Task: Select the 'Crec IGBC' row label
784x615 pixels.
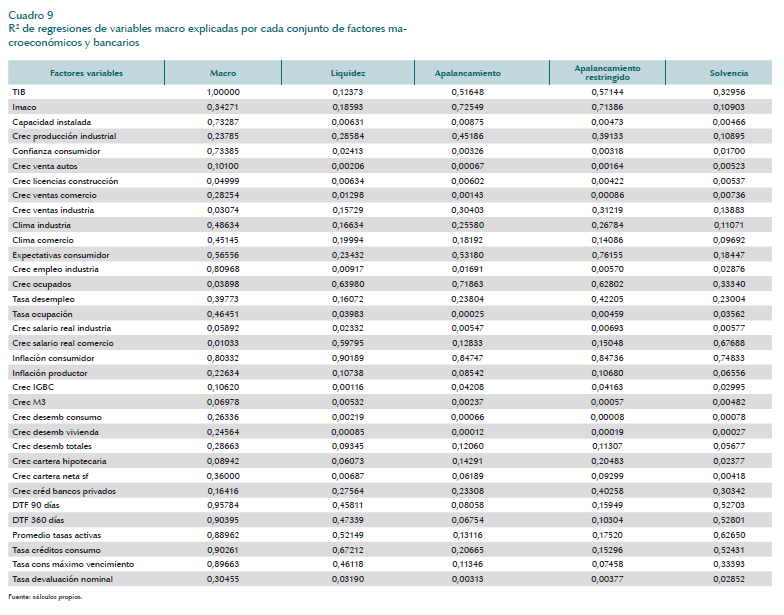Action: [34, 387]
